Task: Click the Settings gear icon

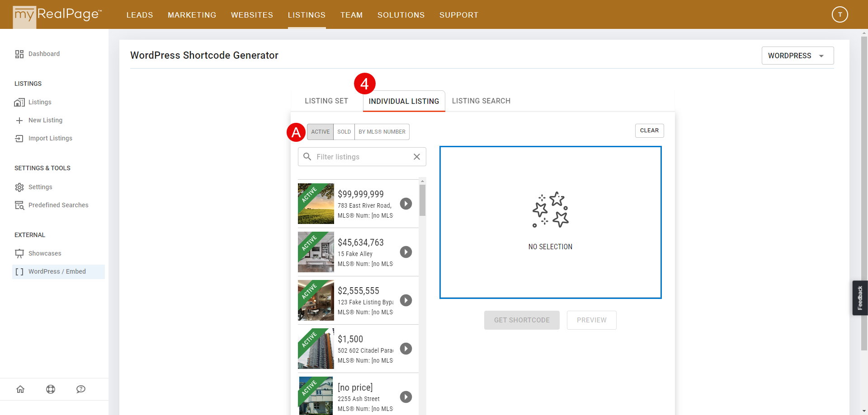Action: pyautogui.click(x=19, y=187)
